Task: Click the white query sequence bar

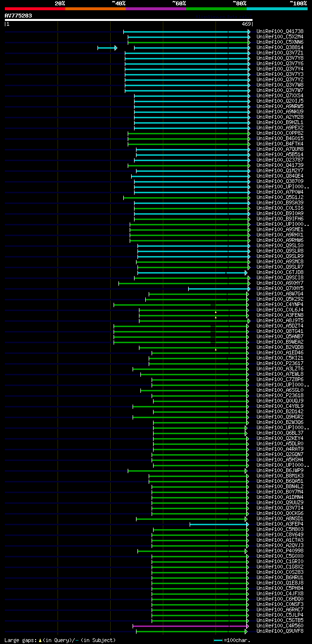Action: click(x=129, y=20)
